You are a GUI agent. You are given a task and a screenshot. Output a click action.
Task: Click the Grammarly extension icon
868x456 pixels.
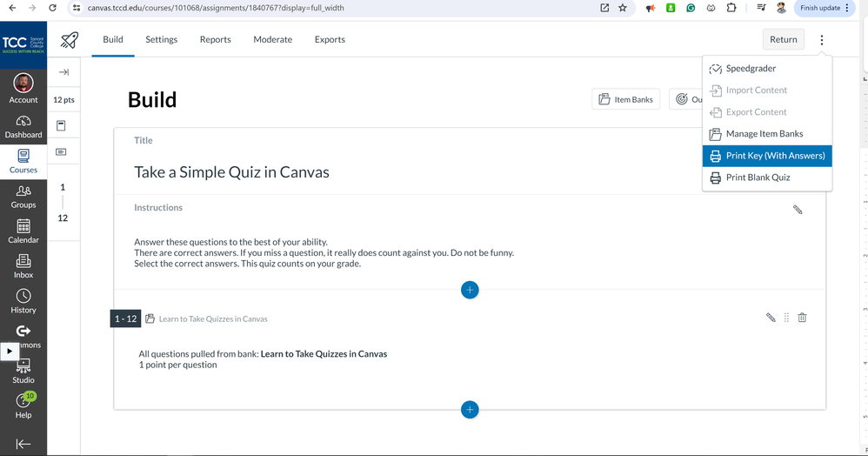coord(691,8)
